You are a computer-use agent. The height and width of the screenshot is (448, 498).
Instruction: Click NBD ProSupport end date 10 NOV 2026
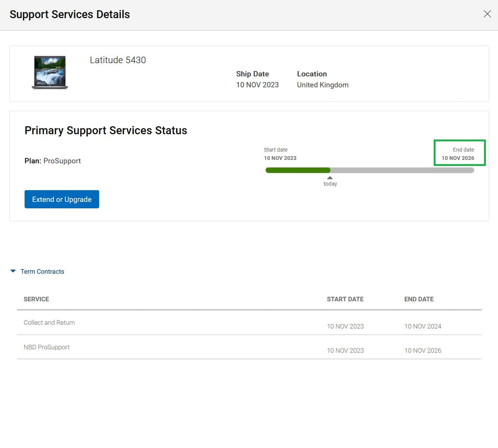423,350
